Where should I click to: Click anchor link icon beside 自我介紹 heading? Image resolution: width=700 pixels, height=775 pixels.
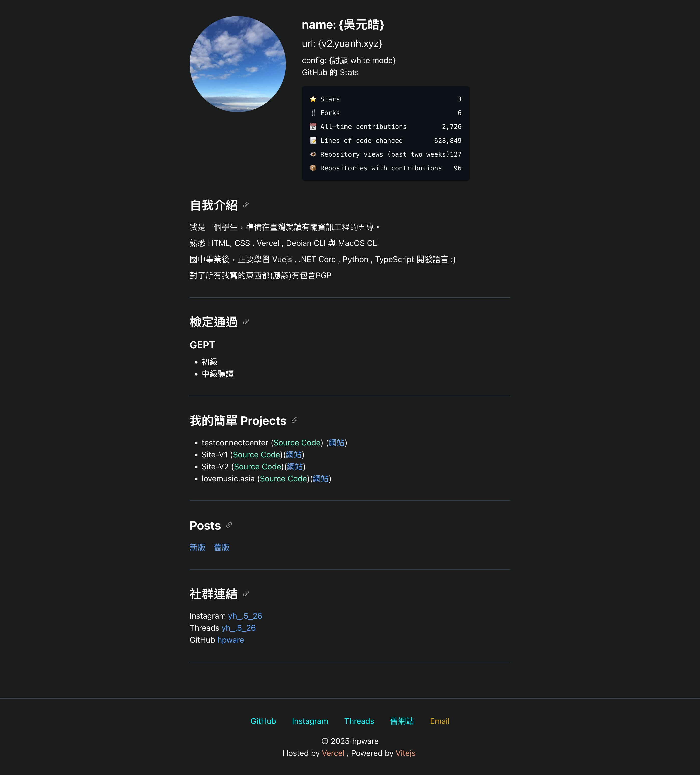pos(246,205)
